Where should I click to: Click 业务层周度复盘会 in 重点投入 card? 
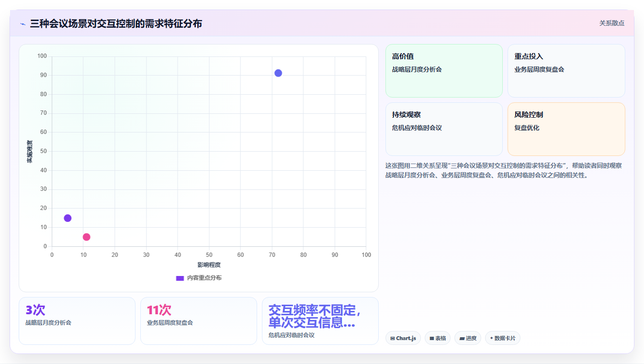(539, 69)
